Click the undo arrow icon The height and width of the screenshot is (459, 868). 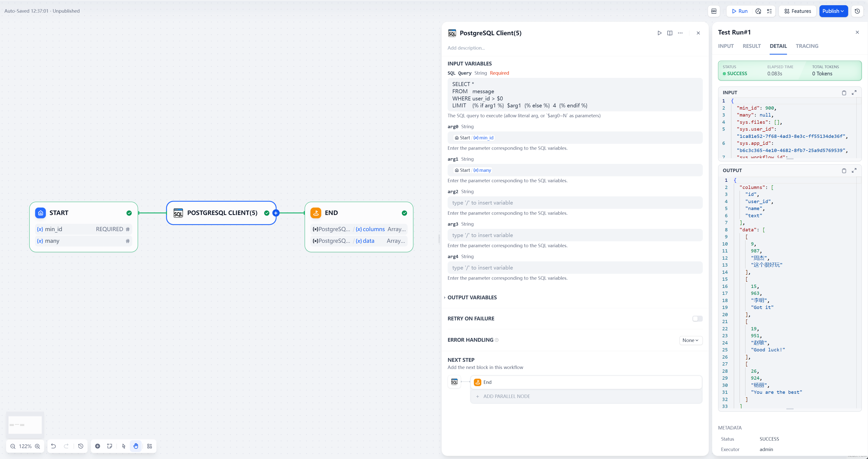tap(53, 446)
